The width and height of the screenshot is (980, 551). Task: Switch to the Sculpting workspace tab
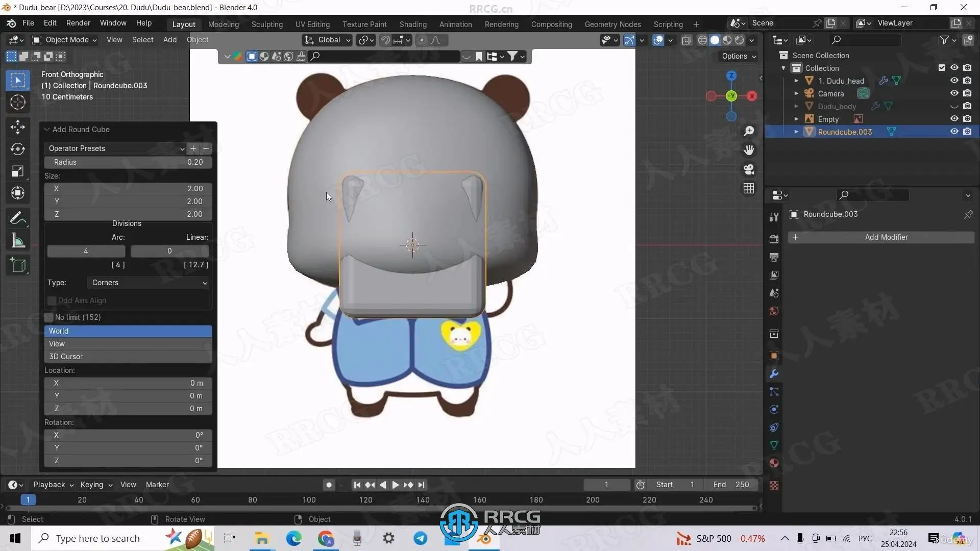[x=266, y=24]
